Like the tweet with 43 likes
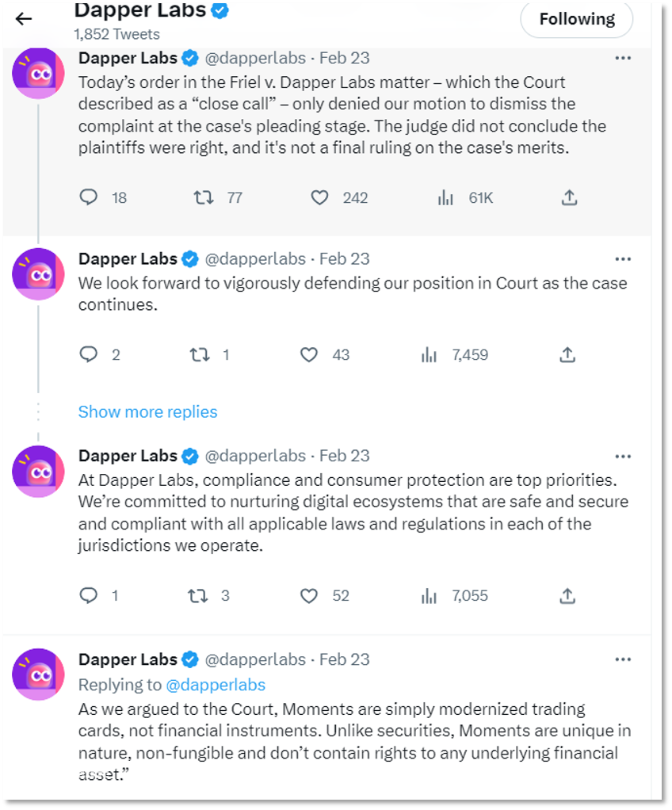 (309, 355)
